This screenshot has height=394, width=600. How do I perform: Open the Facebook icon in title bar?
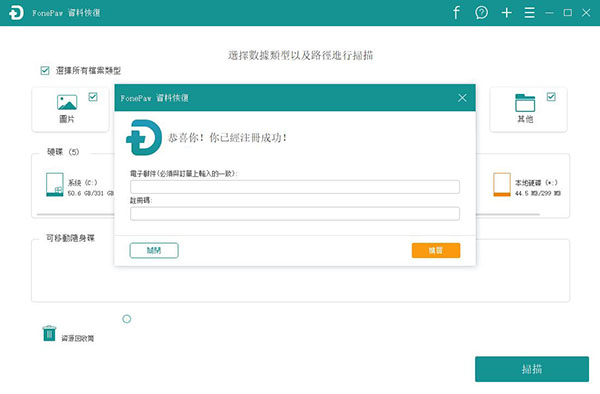click(x=456, y=13)
